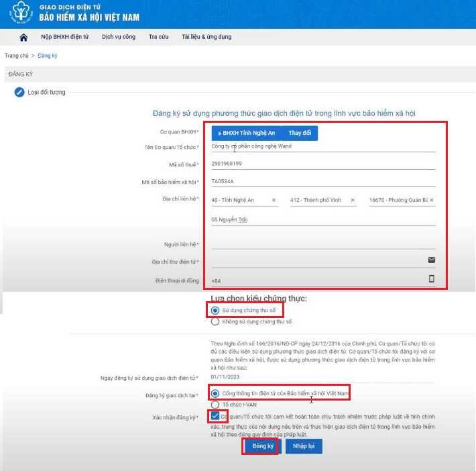The height and width of the screenshot is (471, 476).
Task: Clear the Phường Quán Bàu ward selection
Action: pos(432,200)
